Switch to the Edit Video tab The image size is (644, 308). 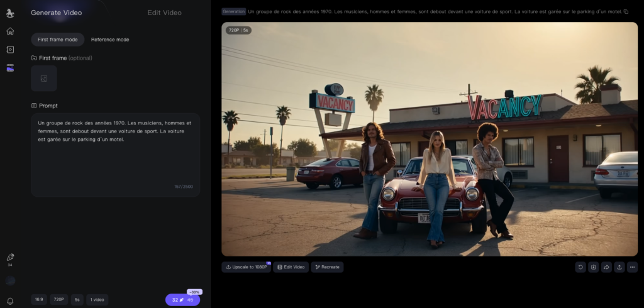(x=164, y=13)
